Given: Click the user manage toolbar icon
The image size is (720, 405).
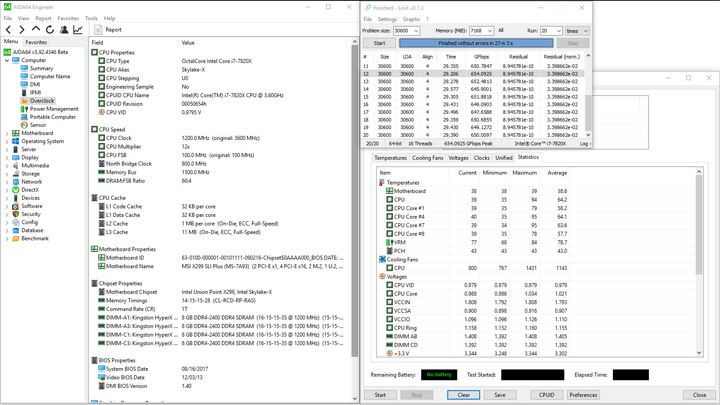Looking at the screenshot, I should (x=62, y=30).
